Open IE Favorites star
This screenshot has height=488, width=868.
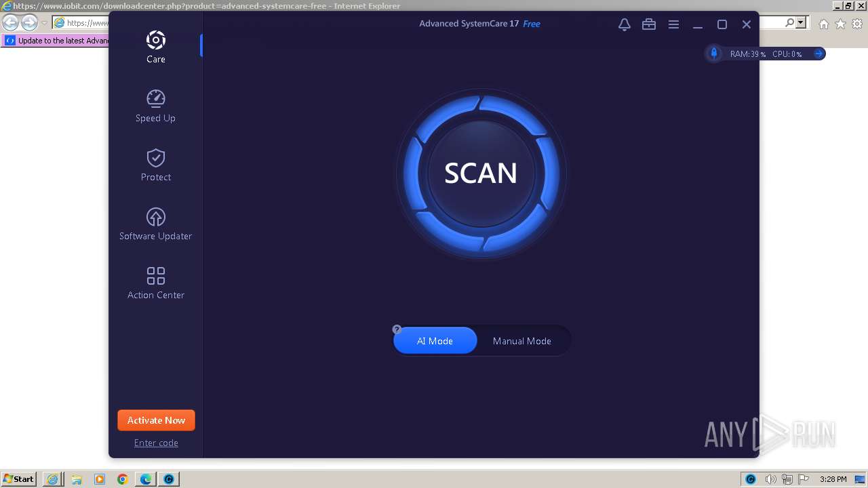pyautogui.click(x=840, y=24)
